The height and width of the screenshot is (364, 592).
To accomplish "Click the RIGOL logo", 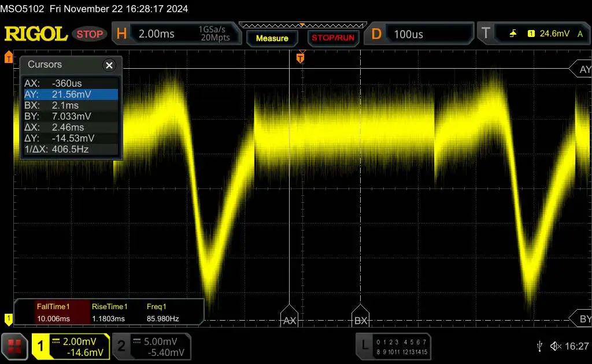I will tap(36, 34).
